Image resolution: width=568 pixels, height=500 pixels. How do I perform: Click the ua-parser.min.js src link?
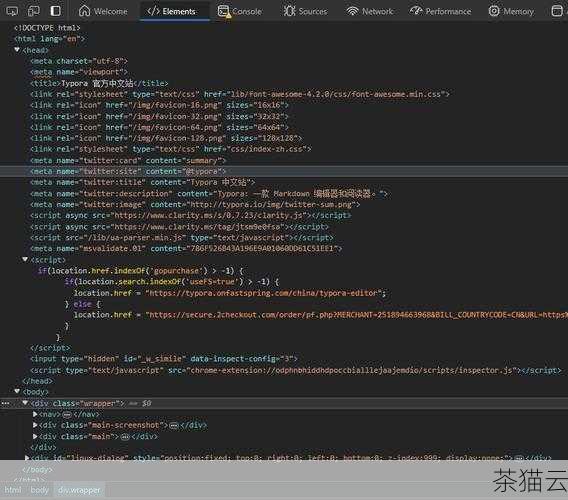click(x=134, y=238)
